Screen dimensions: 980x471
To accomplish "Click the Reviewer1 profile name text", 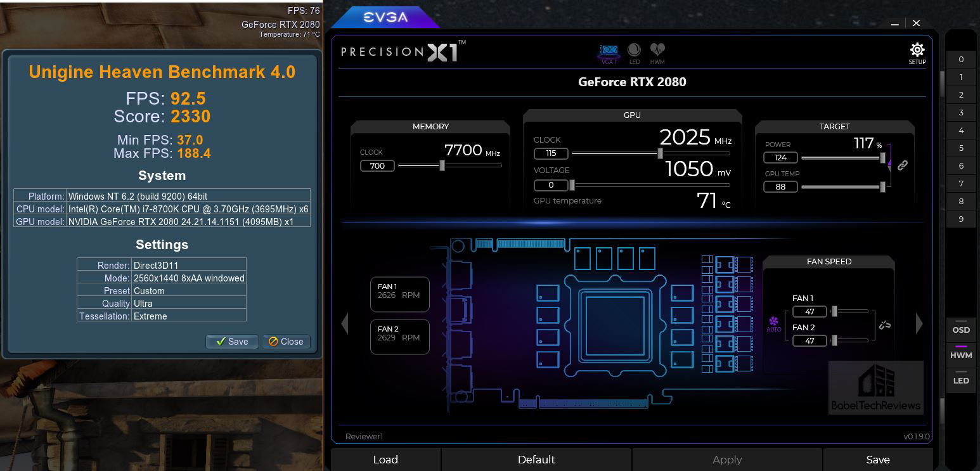I will (x=364, y=436).
